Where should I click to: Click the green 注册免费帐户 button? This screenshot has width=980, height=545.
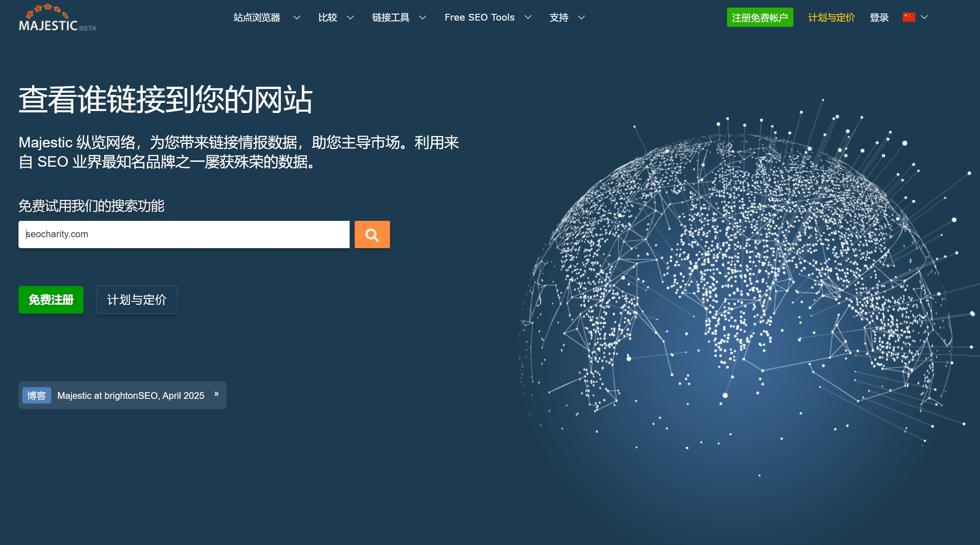(760, 18)
